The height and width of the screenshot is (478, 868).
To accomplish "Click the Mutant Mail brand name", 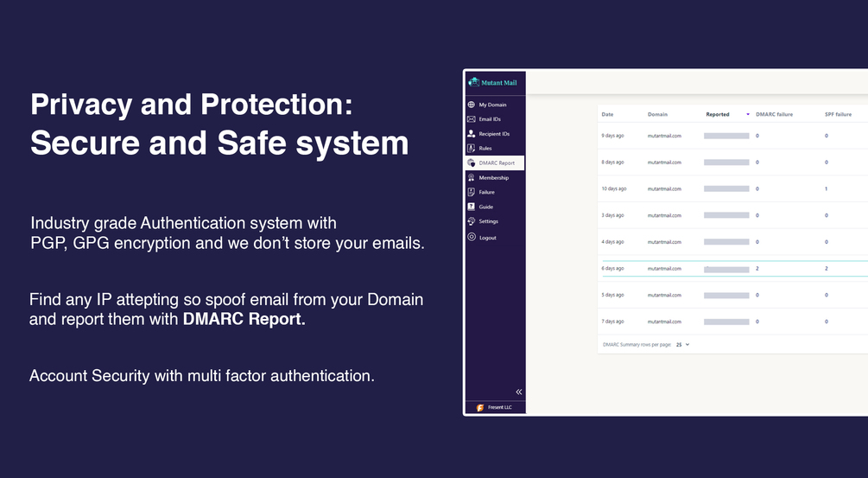I will point(498,82).
